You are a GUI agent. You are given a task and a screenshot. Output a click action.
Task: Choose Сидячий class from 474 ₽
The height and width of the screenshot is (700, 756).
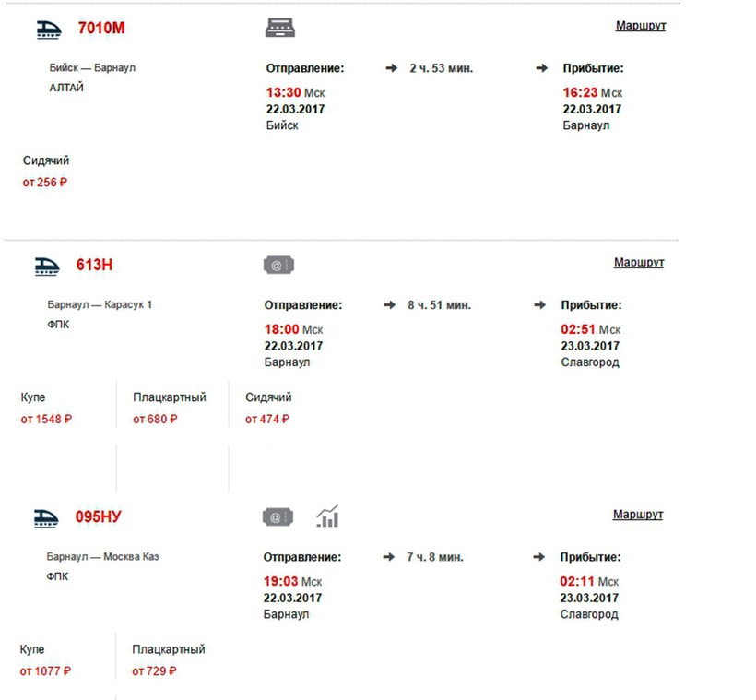268,409
